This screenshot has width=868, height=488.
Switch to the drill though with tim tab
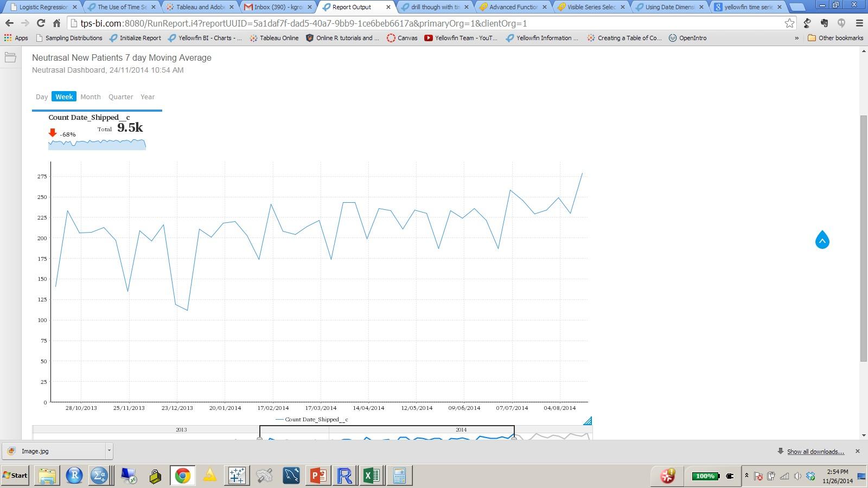pyautogui.click(x=436, y=7)
